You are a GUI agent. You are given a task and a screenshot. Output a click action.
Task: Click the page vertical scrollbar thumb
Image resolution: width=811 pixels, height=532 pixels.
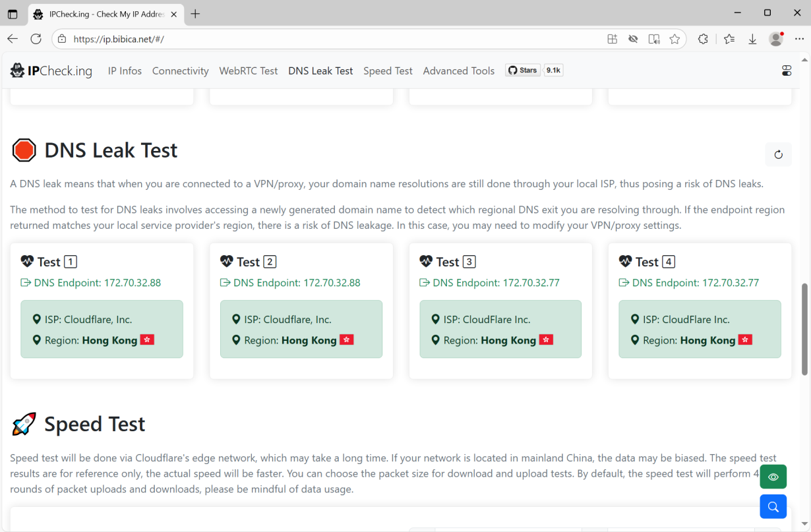(804, 330)
